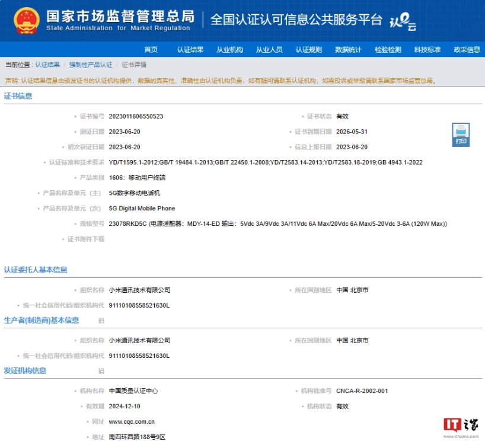Viewport: 485px width, 448px height.
Task: Click the standards list starting YD/T1595.1-2012
Action: pos(266,162)
